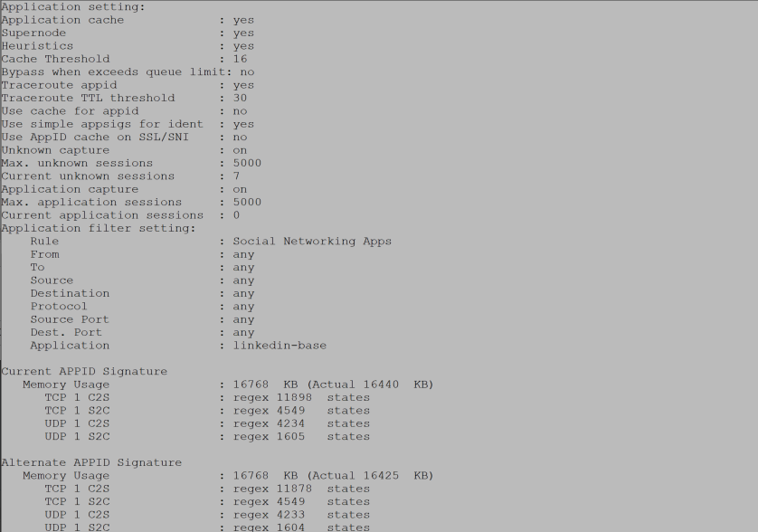Click the 'Current APPID Signature' heading
Viewport: 758px width, 532px height.
[84, 372]
